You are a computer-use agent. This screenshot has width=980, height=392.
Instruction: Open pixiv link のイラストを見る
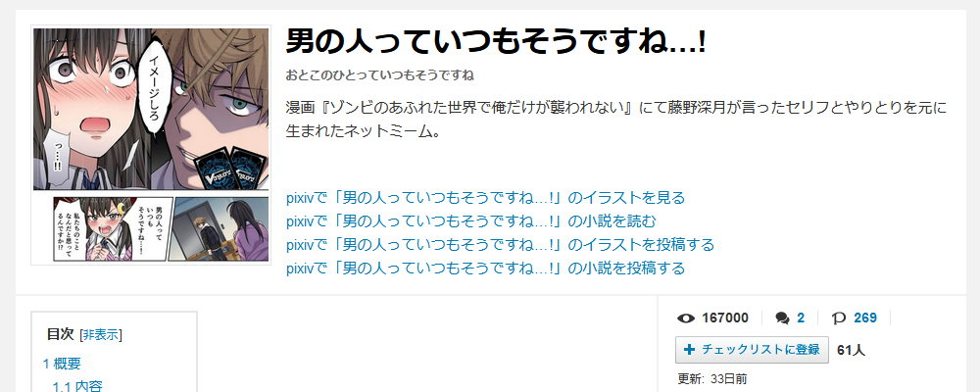485,198
